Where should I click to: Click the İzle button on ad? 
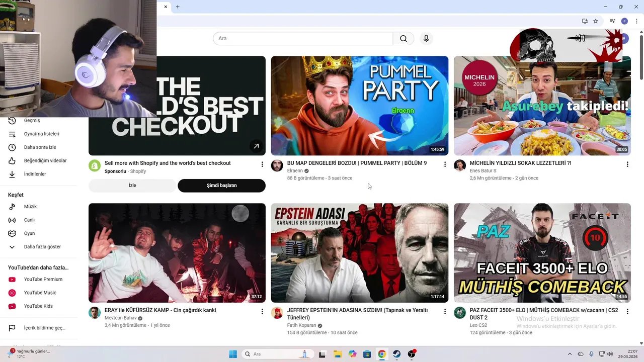pos(132,186)
